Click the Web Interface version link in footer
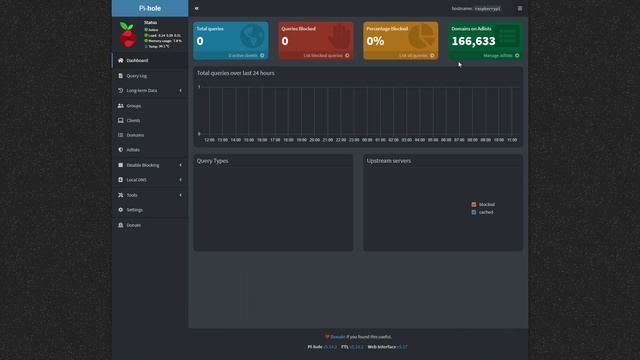This screenshot has height=360, width=640. [402, 347]
